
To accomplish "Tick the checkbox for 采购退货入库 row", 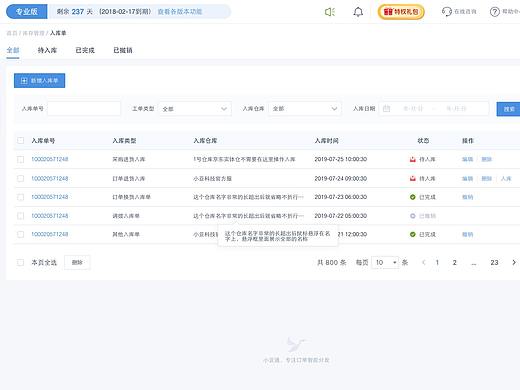I will coord(20,159).
